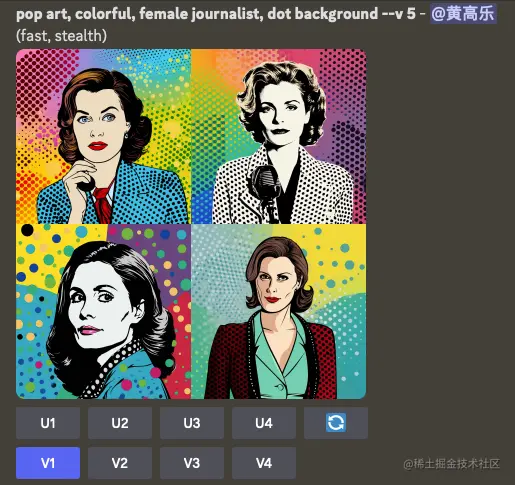Upscale the first image with U1
Image resolution: width=515 pixels, height=485 pixels.
[x=48, y=423]
